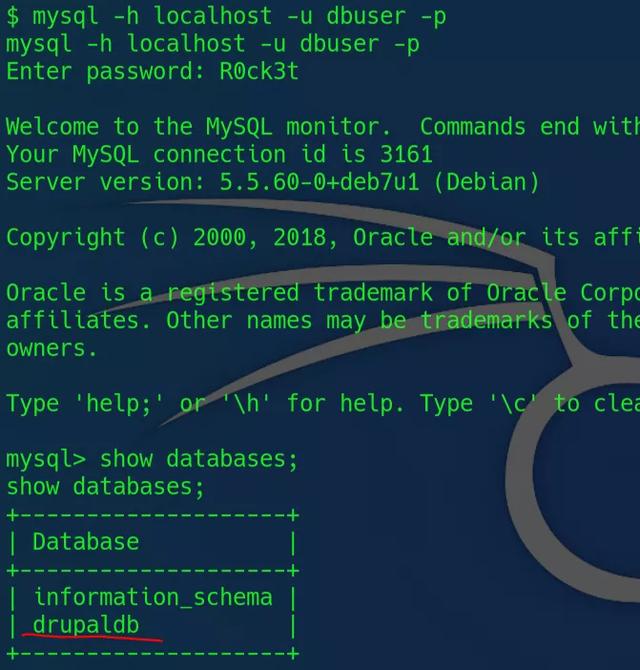Click the "Enter password:" label
Screen dimensions: 640x670
point(106,72)
